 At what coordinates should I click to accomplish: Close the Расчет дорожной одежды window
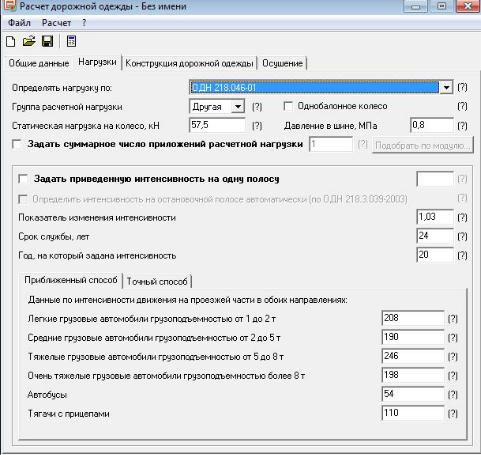coord(468,6)
